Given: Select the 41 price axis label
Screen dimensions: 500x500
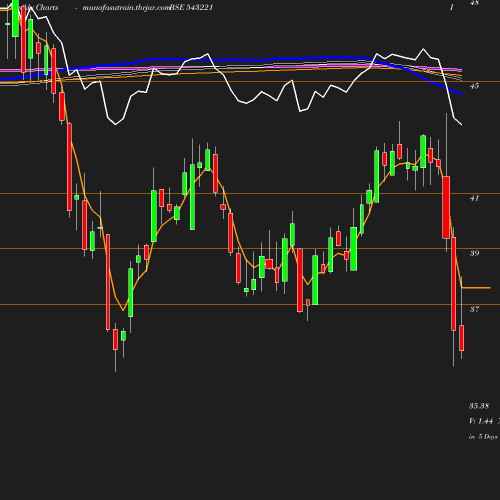Looking at the screenshot, I should [x=474, y=198].
